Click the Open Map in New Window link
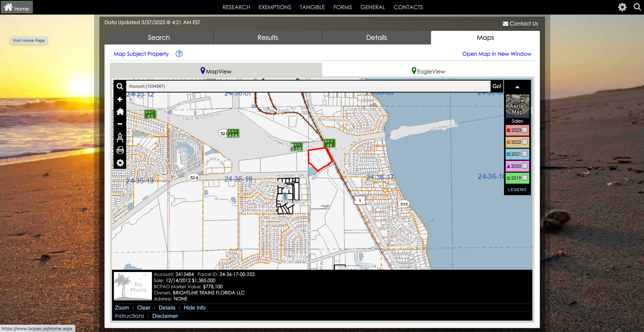Screen dimensions: 644x332 [497, 54]
